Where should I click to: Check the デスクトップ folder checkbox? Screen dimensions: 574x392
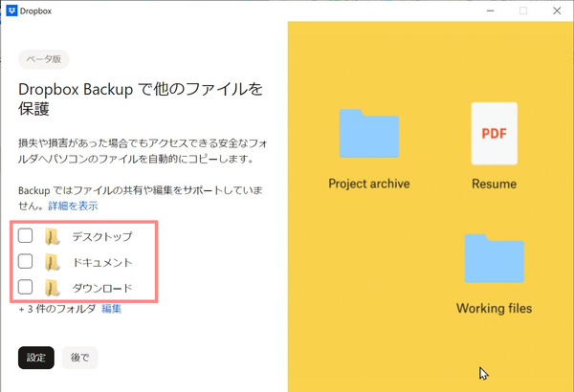tap(25, 236)
